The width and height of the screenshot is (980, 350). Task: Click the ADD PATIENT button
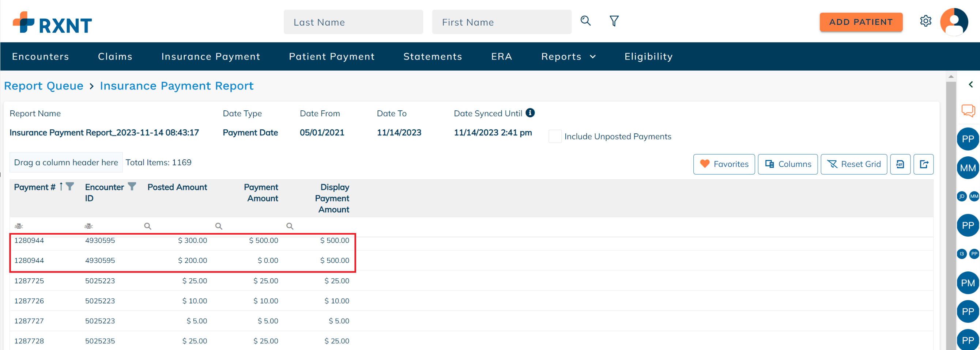pyautogui.click(x=861, y=22)
